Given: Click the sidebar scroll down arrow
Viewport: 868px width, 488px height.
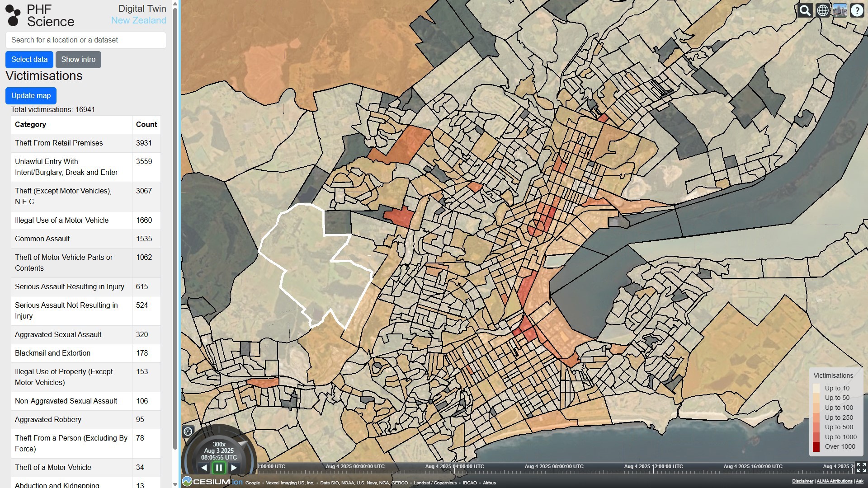Looking at the screenshot, I should pos(175,484).
